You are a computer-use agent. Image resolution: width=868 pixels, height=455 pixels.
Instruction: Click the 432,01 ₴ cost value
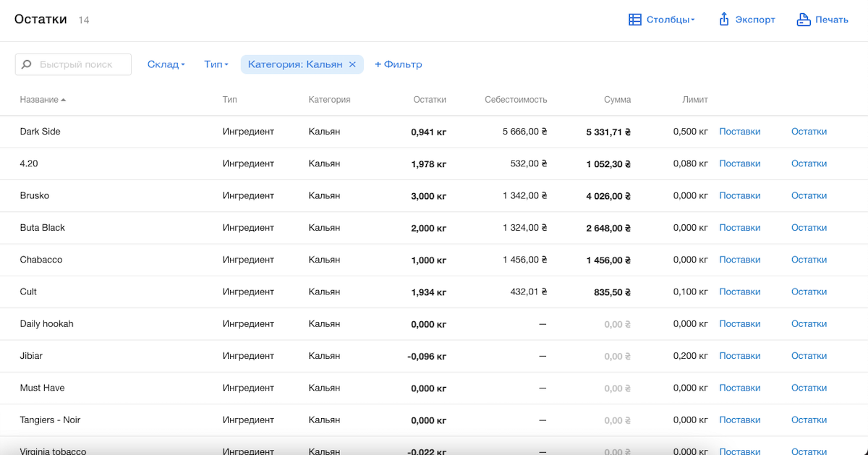[529, 292]
